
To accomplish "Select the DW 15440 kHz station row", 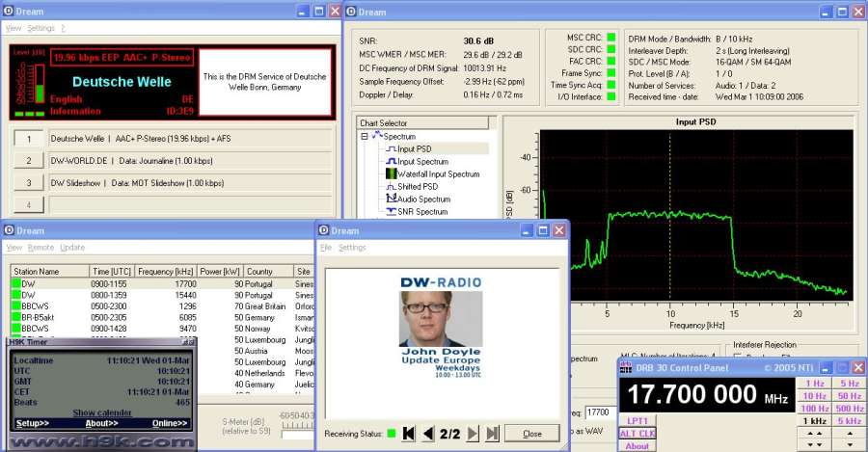I will click(x=162, y=295).
